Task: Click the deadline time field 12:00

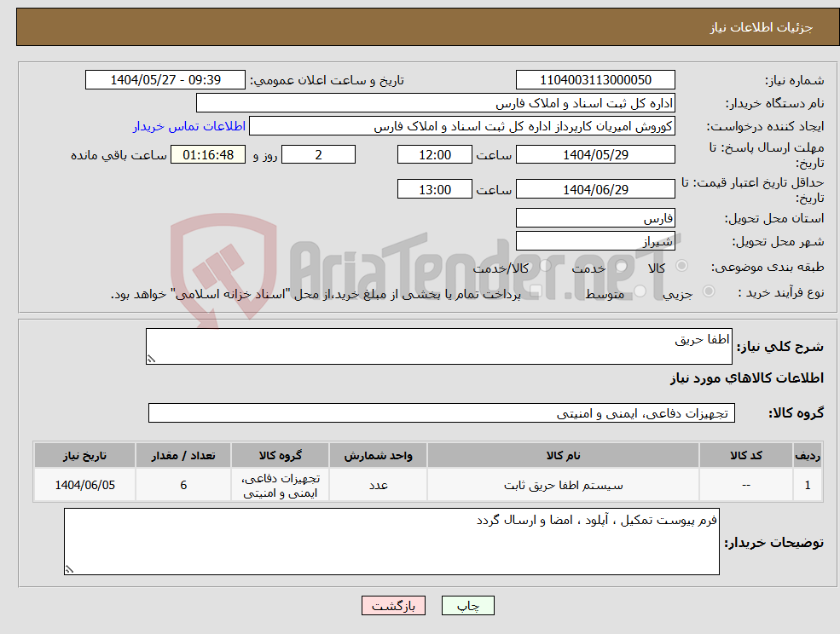Action: click(x=434, y=155)
